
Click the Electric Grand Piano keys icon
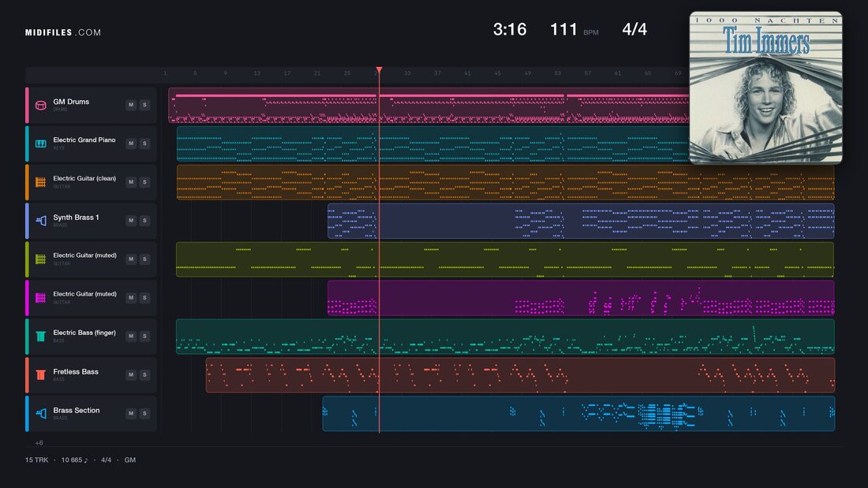click(40, 143)
